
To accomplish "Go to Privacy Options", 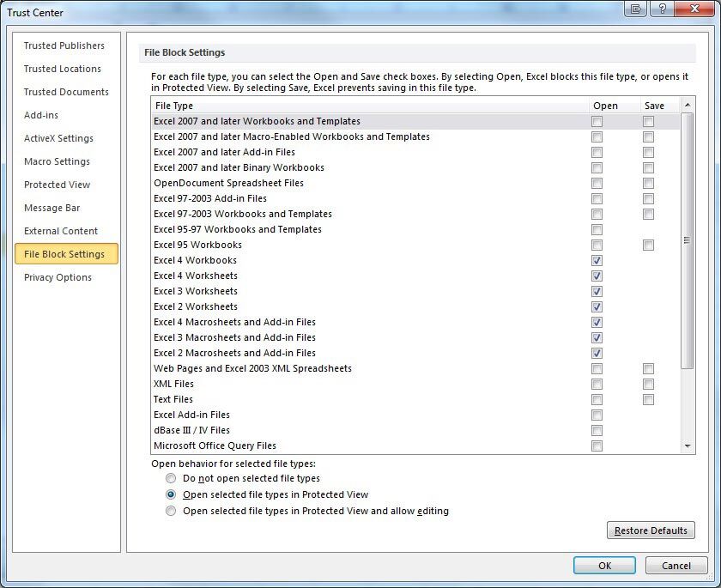I will click(59, 277).
